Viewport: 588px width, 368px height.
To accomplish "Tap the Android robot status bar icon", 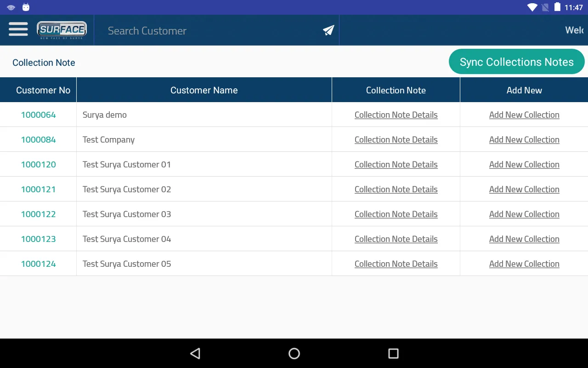I will 26,7.
